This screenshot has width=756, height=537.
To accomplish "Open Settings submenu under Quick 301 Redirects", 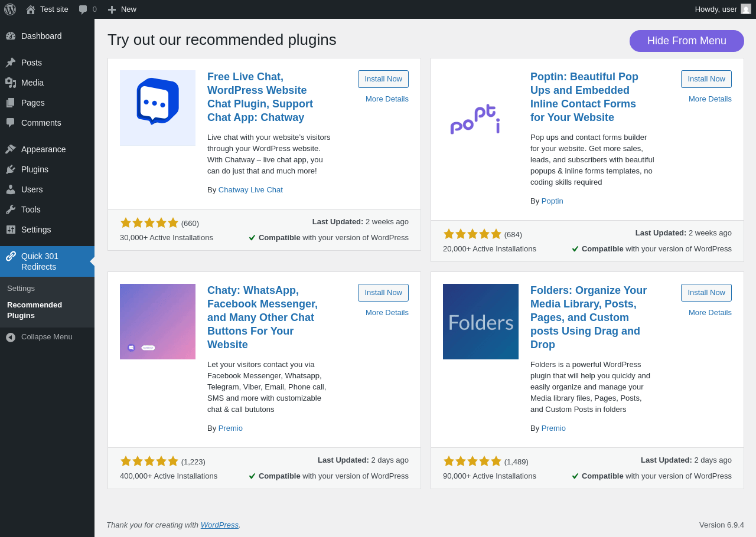I will point(21,289).
